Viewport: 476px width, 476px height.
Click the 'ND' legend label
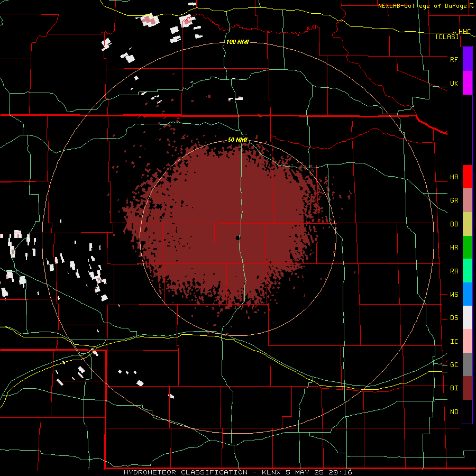(454, 412)
